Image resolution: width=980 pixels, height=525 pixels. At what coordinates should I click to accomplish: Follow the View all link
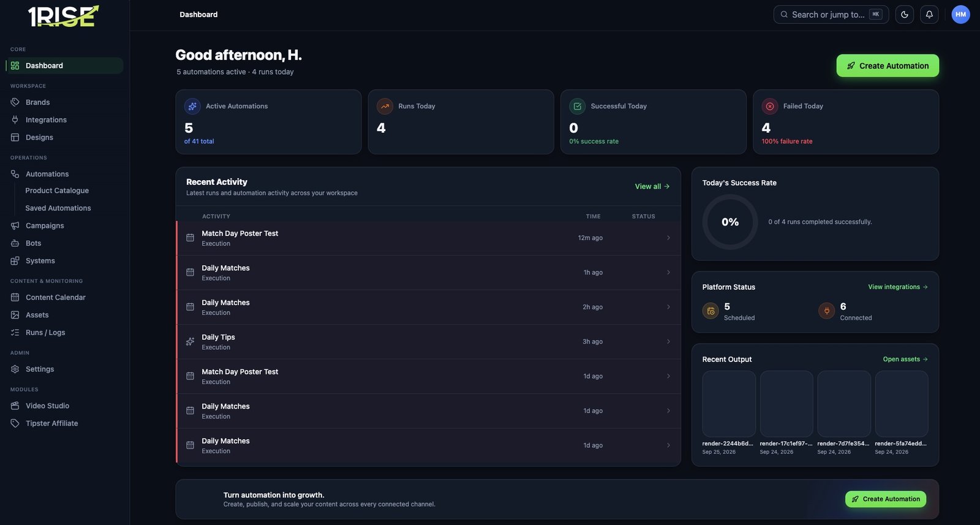(x=652, y=186)
